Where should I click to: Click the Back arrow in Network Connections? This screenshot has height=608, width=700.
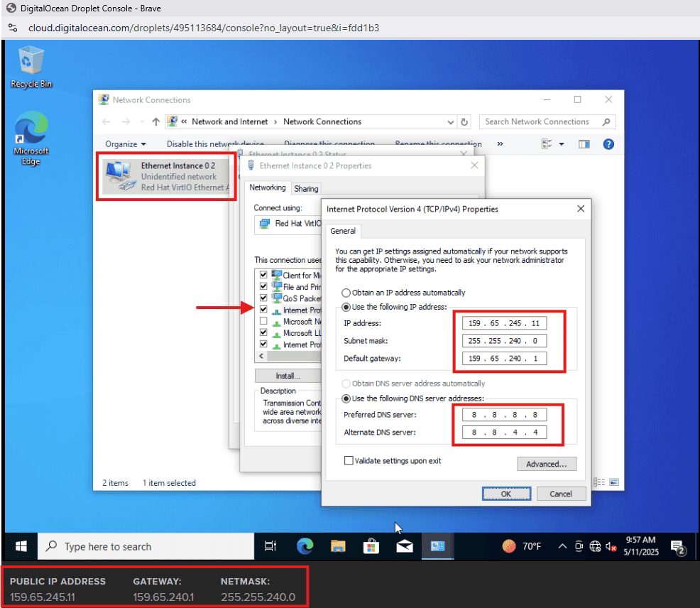click(106, 121)
